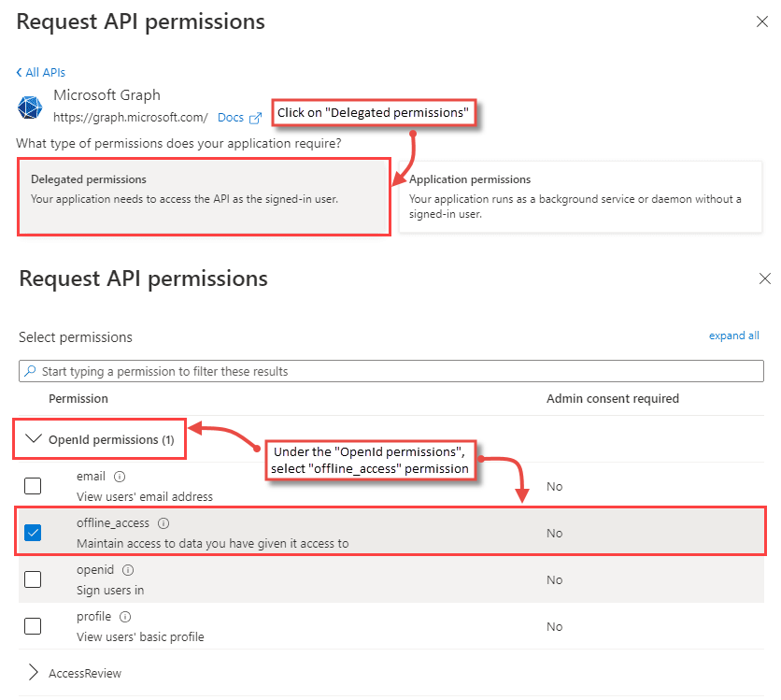The image size is (781, 700).
Task: Go back to All APIs
Action: pos(41,73)
